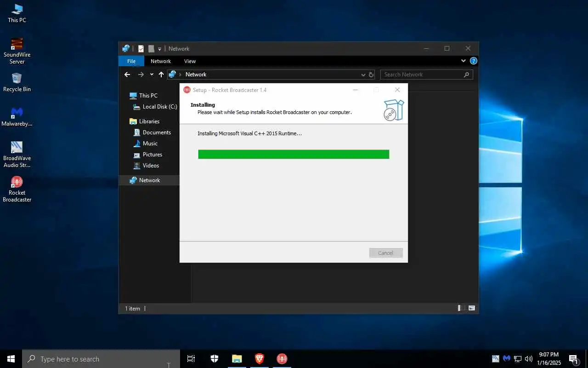
Task: Click Malwarebytes icon in system tray
Action: click(507, 359)
